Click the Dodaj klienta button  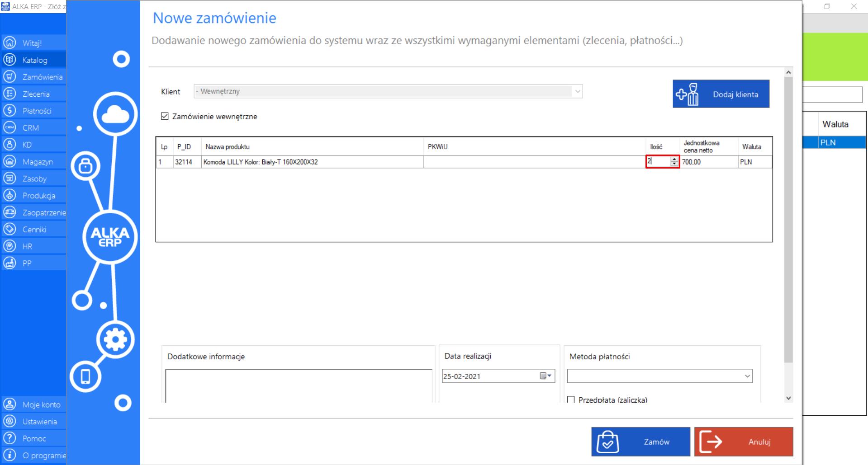721,94
